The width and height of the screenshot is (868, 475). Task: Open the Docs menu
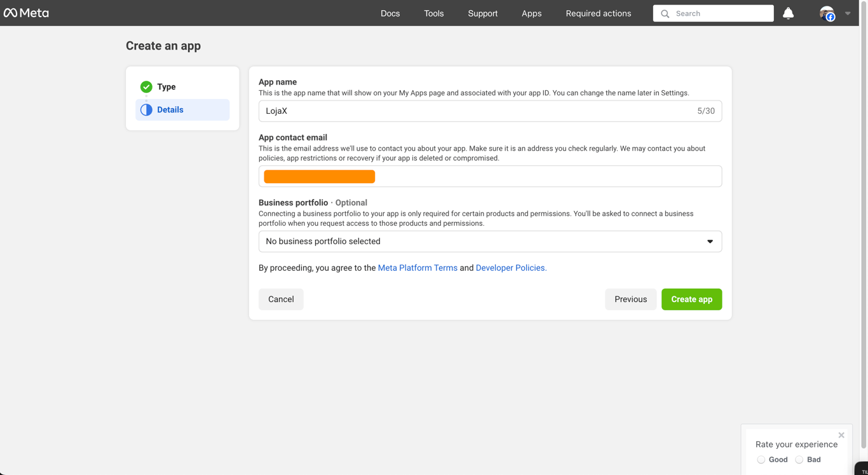[390, 13]
